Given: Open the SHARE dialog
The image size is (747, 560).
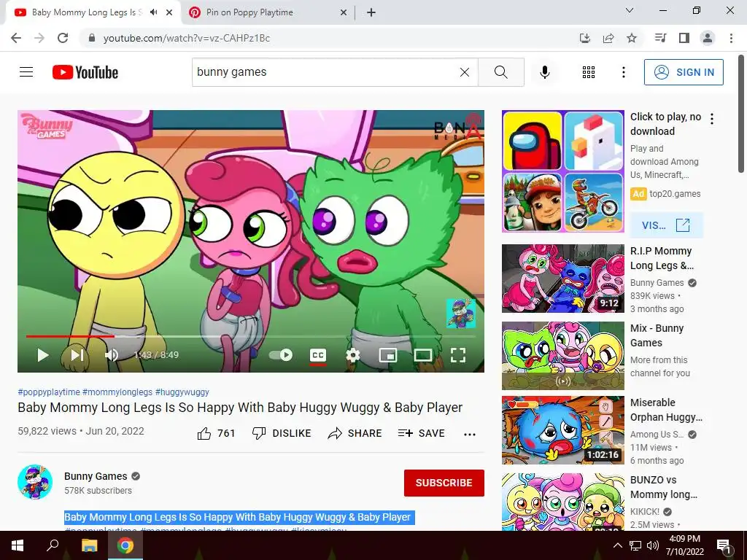Looking at the screenshot, I should (355, 433).
